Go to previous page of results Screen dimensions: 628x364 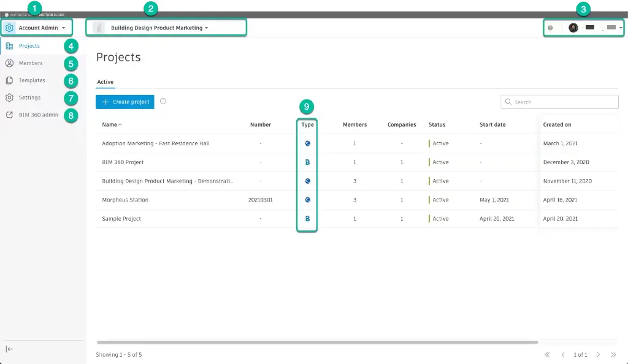tap(563, 355)
